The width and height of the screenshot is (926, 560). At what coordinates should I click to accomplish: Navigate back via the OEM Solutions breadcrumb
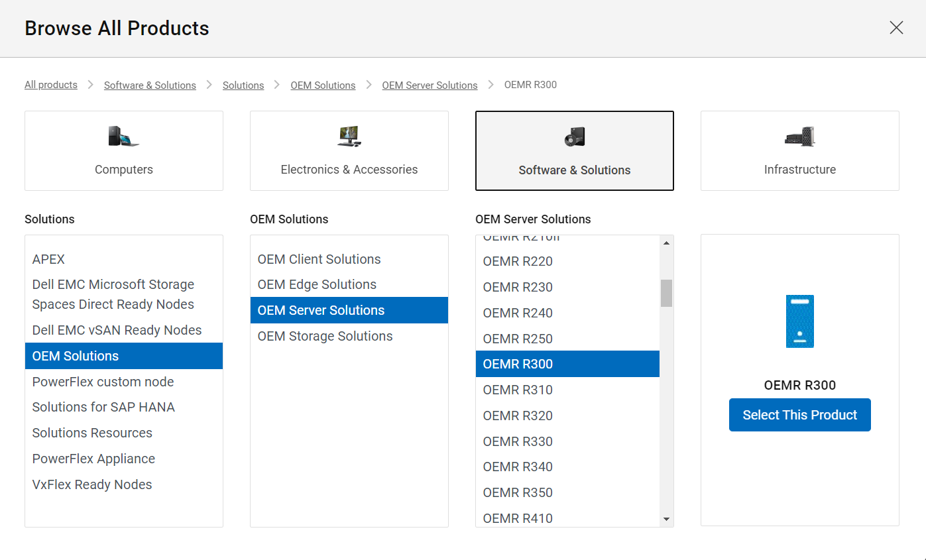point(323,85)
